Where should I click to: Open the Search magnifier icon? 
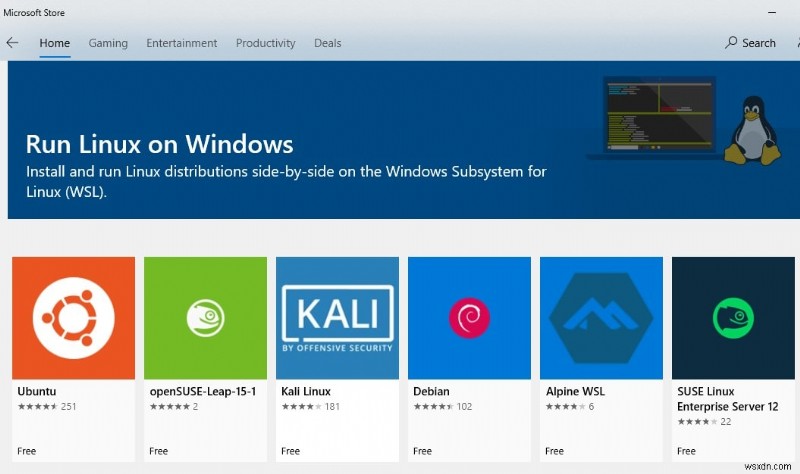[x=731, y=42]
